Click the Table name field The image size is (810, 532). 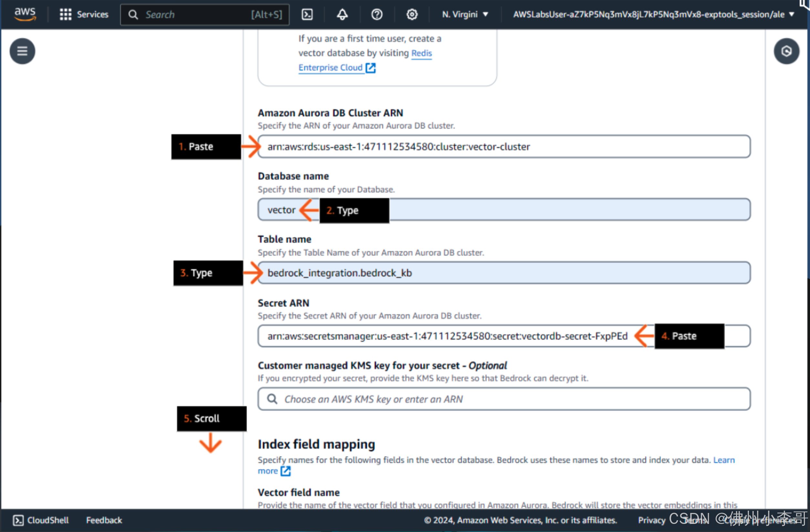tap(504, 273)
